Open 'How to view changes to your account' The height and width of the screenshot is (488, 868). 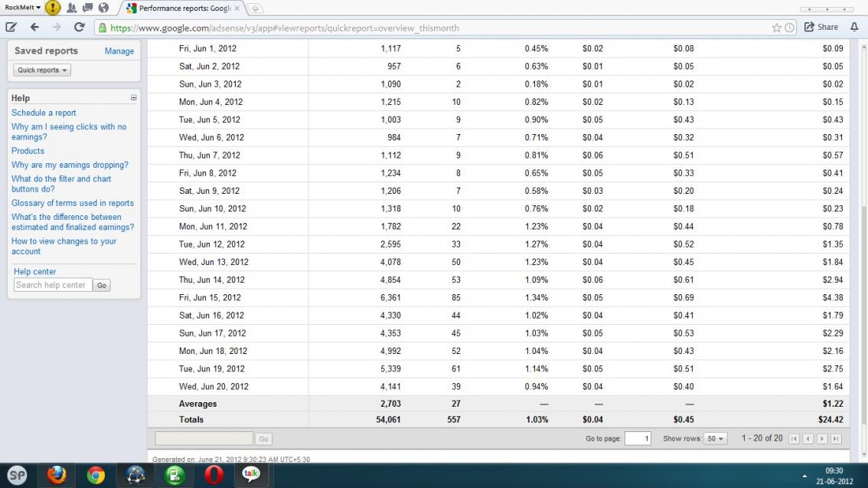[64, 246]
